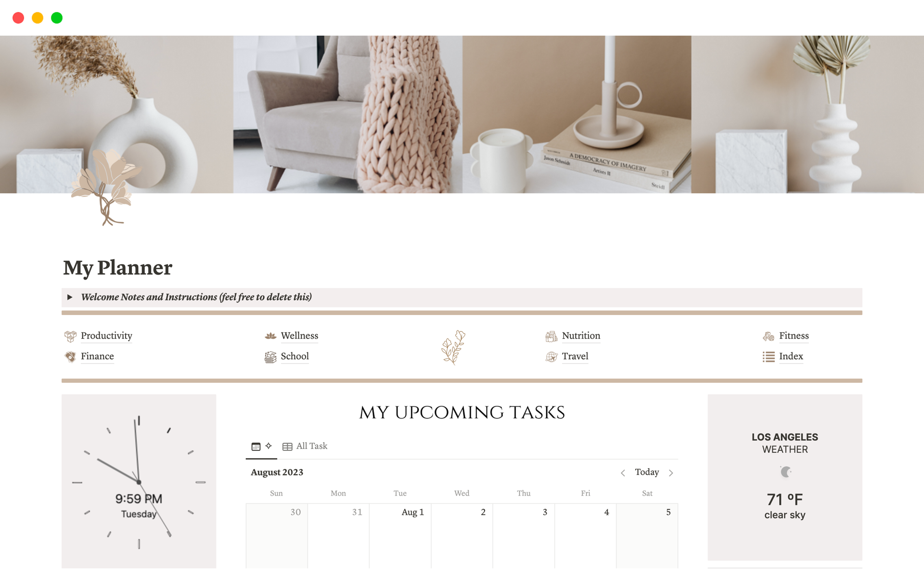The image size is (924, 578).
Task: Open the Index section icon
Action: 769,355
